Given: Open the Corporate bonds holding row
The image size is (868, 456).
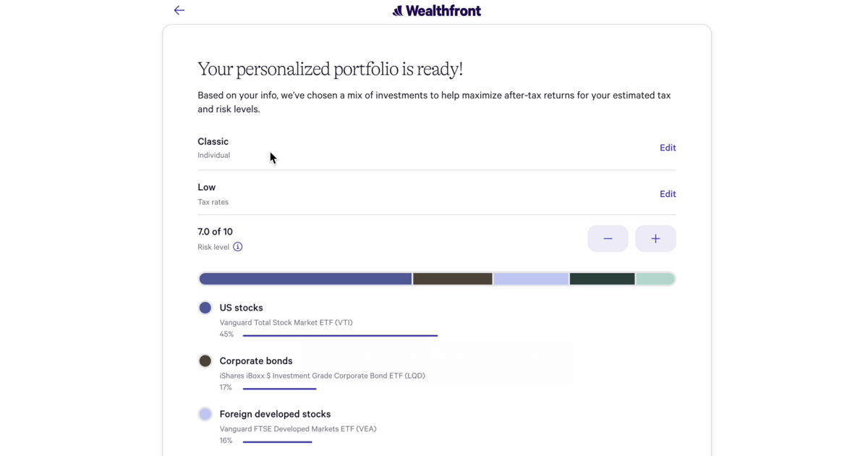Looking at the screenshot, I should (256, 361).
